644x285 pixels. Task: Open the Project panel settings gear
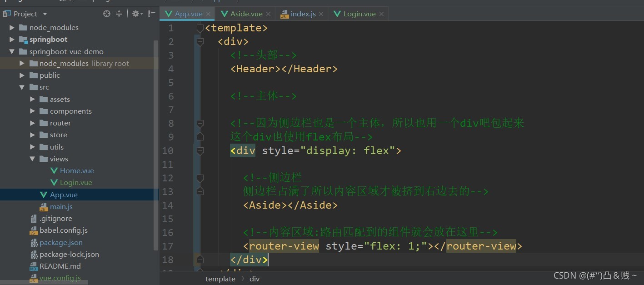pos(136,14)
